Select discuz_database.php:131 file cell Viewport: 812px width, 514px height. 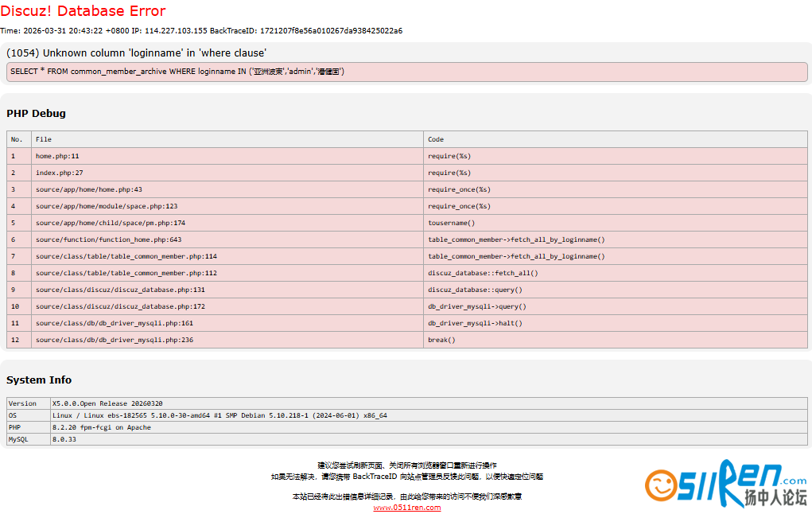(x=227, y=290)
